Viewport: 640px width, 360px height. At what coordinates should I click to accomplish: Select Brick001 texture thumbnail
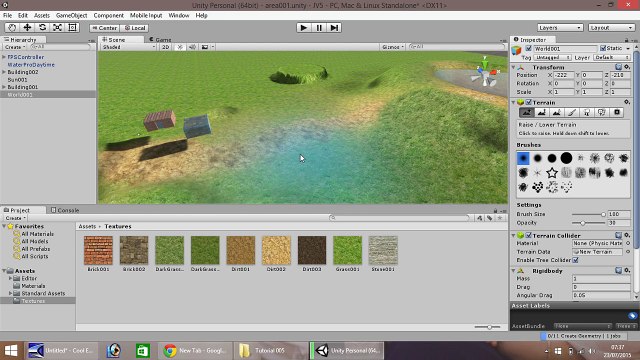(x=98, y=250)
